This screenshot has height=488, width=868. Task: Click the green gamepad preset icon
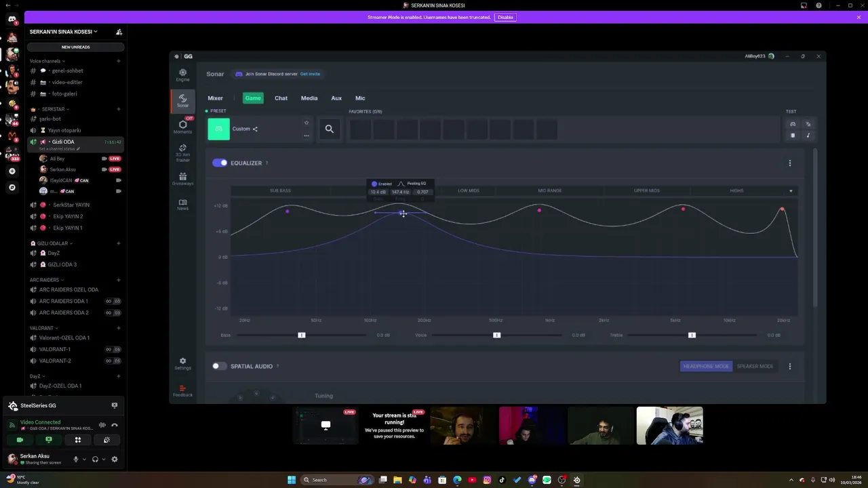coord(218,129)
